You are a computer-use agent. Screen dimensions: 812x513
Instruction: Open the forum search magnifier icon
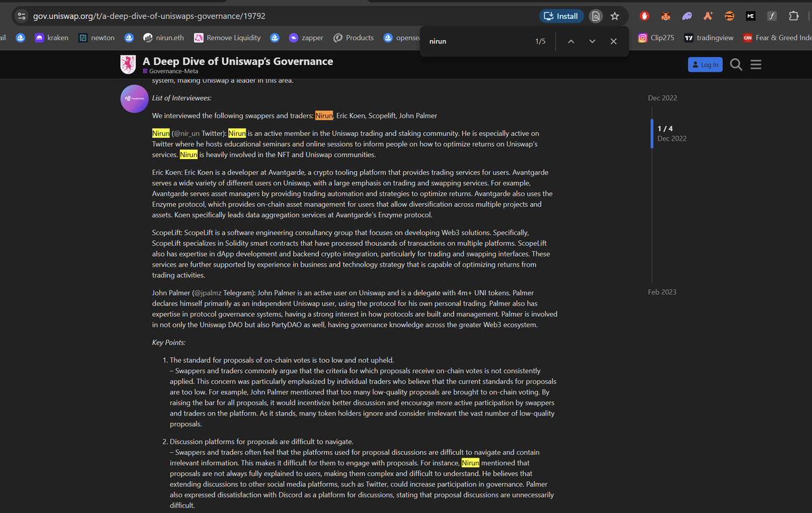[x=737, y=64]
